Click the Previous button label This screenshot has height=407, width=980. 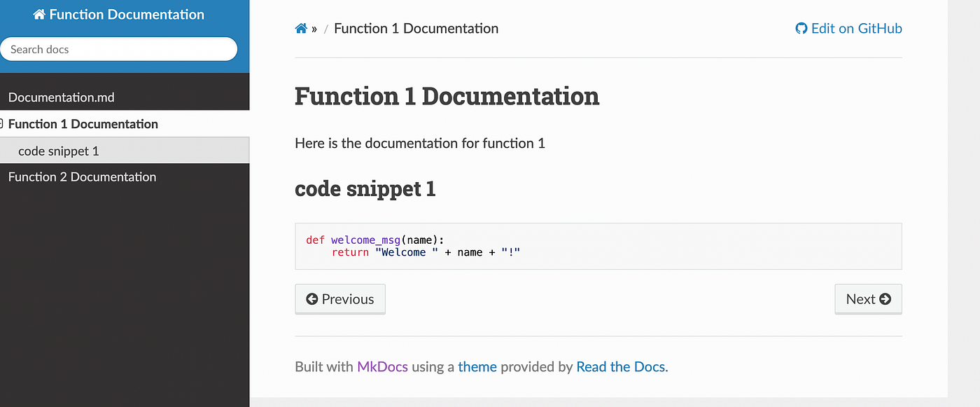tap(348, 299)
